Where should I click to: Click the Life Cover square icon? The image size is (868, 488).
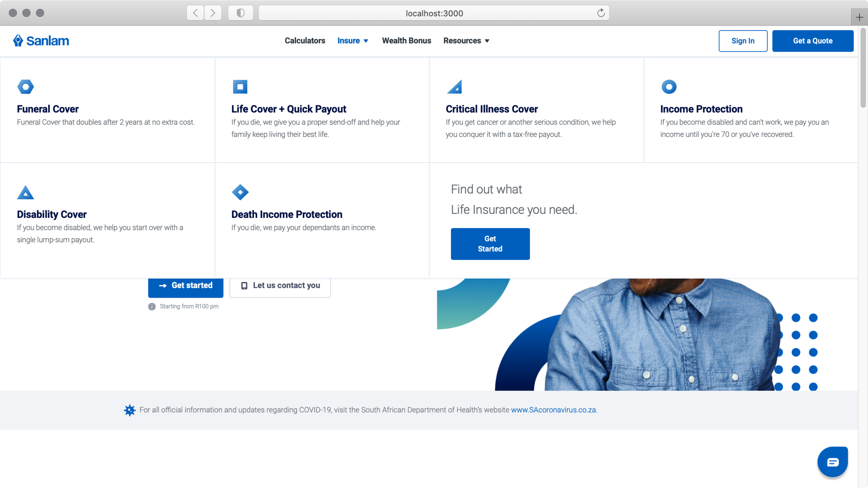click(240, 87)
